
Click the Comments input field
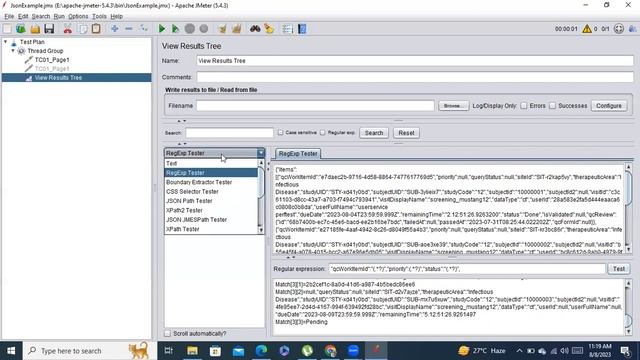point(415,77)
